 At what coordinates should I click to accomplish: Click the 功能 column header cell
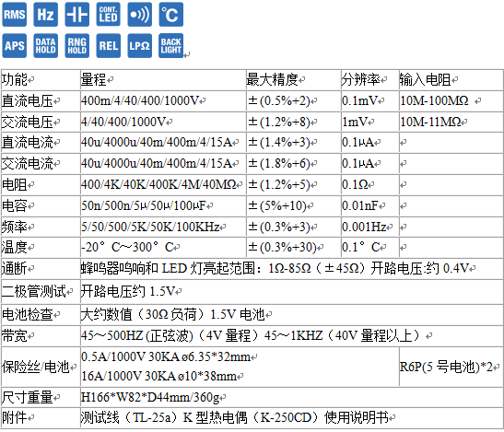(x=41, y=80)
